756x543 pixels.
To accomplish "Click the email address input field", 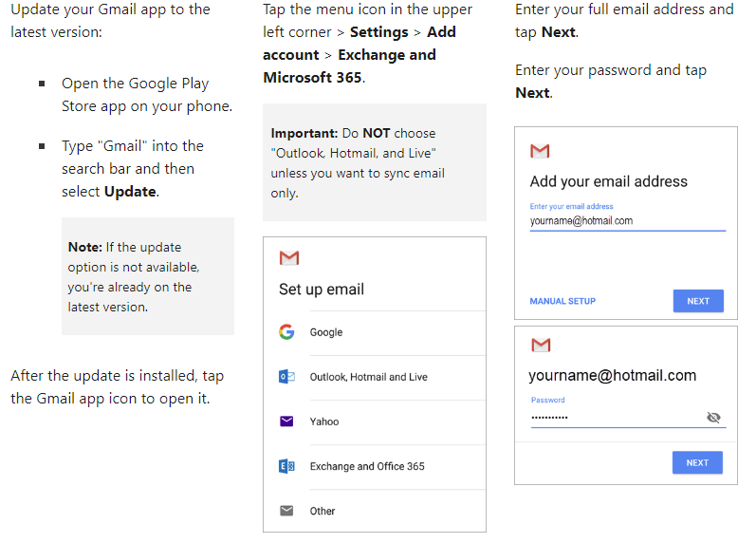I will coord(628,221).
